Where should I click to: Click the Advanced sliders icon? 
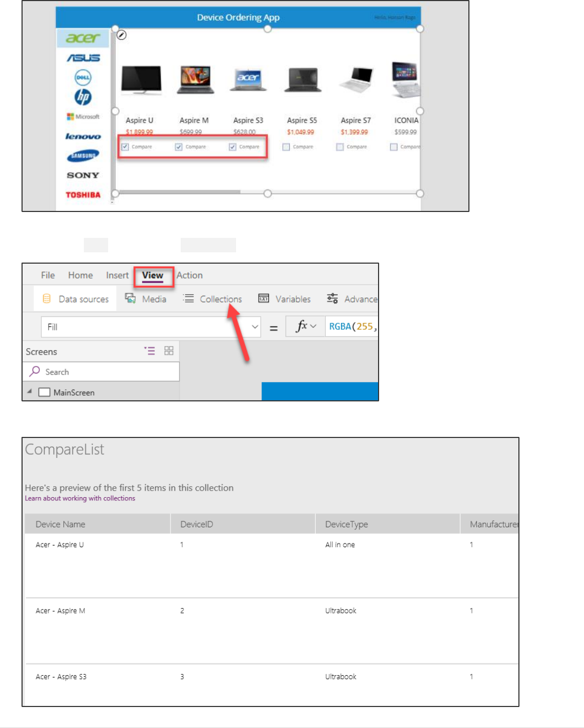coord(332,298)
